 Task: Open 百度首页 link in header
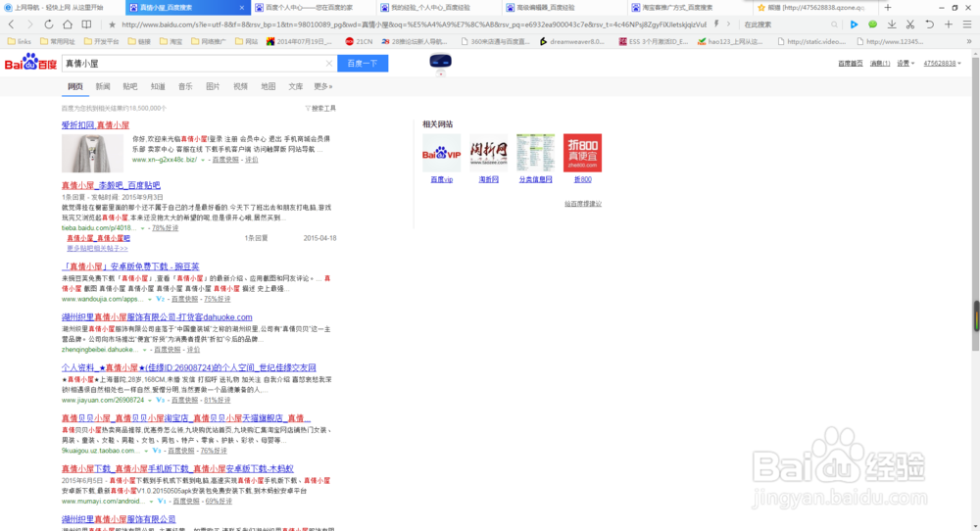(850, 63)
